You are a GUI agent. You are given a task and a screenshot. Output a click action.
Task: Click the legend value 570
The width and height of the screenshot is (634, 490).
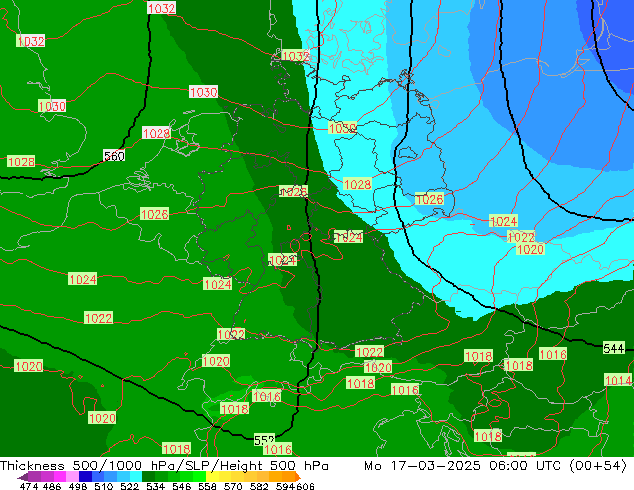(233, 486)
